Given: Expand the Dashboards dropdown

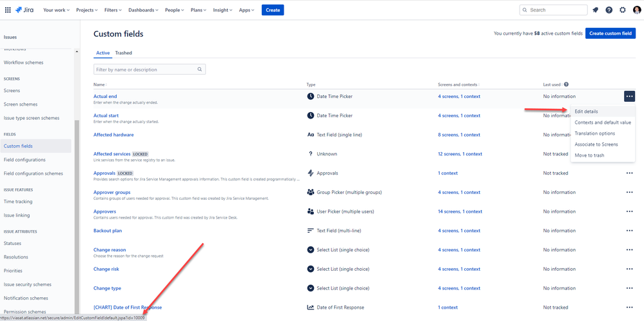Looking at the screenshot, I should tap(143, 10).
